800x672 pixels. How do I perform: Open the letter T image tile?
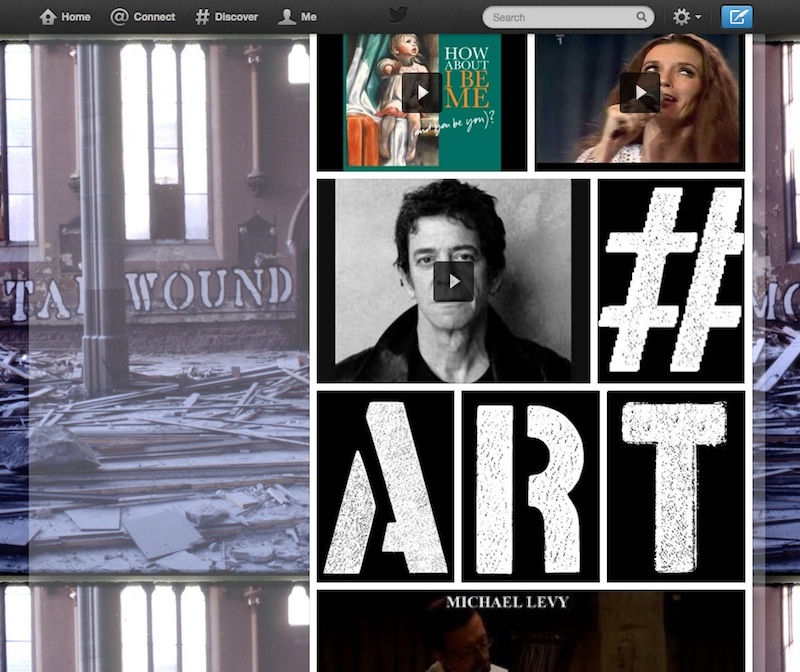point(676,486)
